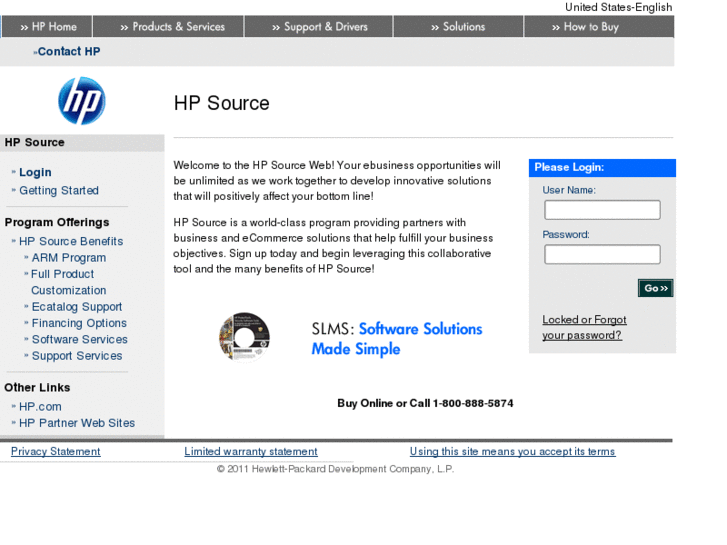
Task: Click the HP Source sidebar heading
Action: (x=35, y=142)
